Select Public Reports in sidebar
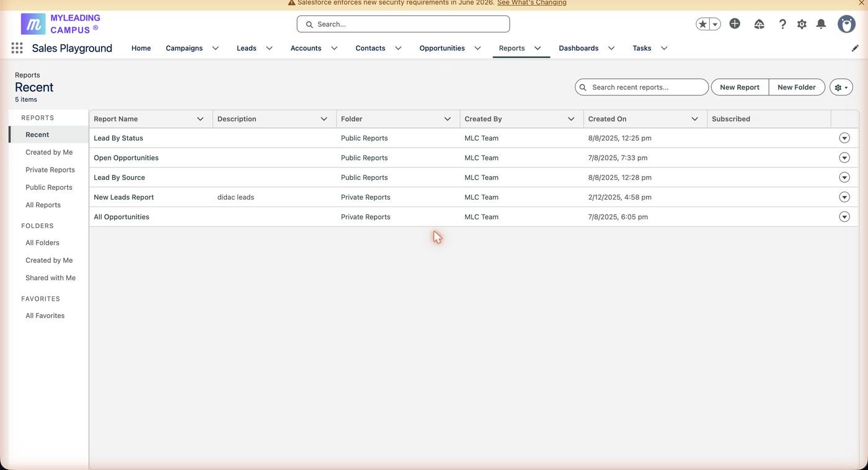The height and width of the screenshot is (470, 868). 49,187
